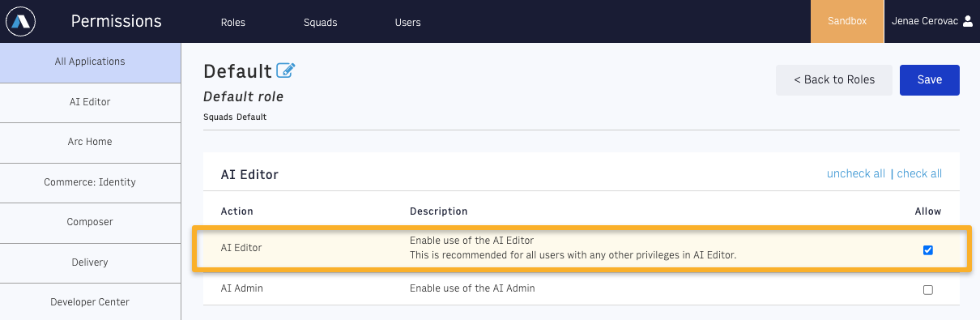The width and height of the screenshot is (980, 320).
Task: Open the Roles tab
Action: pos(233,23)
